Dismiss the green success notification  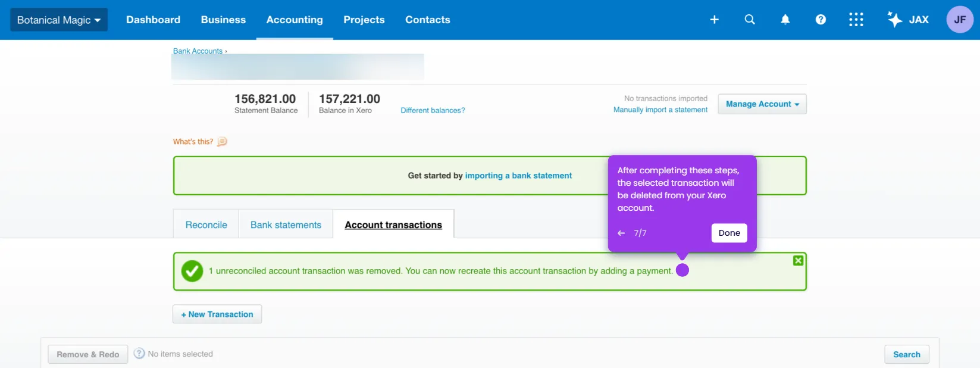[798, 260]
